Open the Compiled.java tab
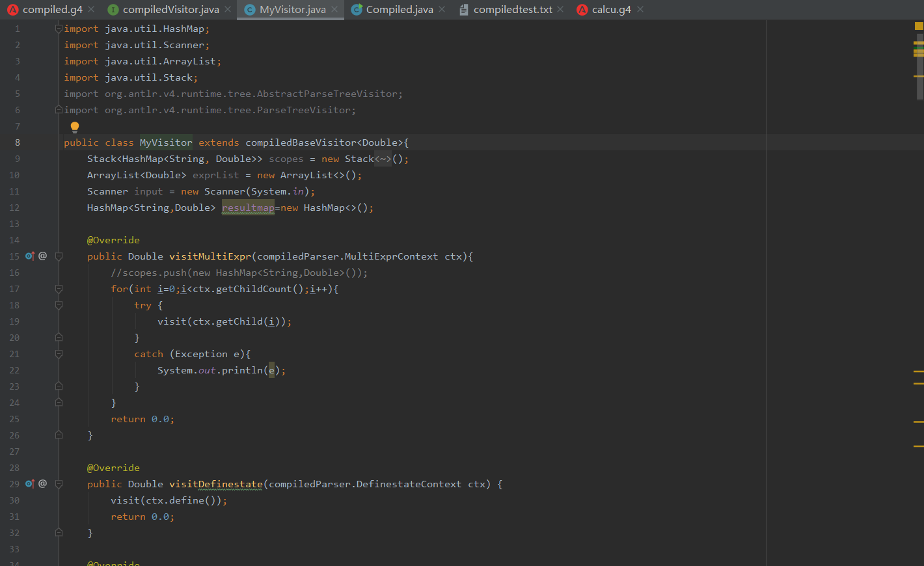 pyautogui.click(x=400, y=9)
